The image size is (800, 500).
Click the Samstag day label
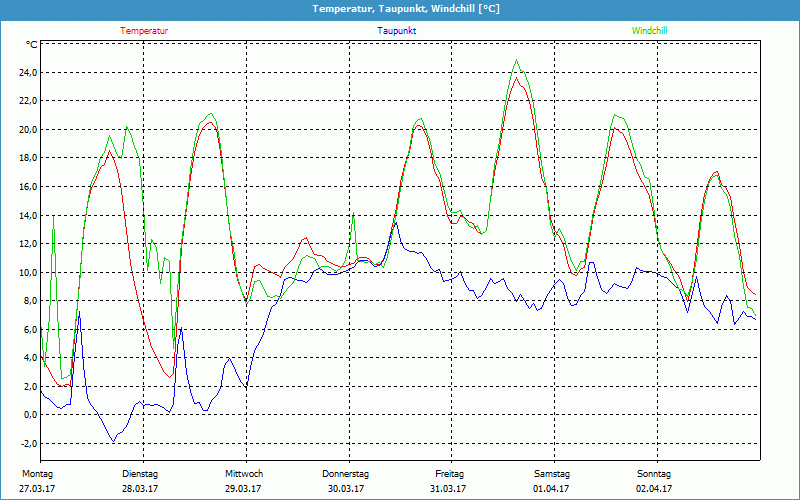[552, 474]
